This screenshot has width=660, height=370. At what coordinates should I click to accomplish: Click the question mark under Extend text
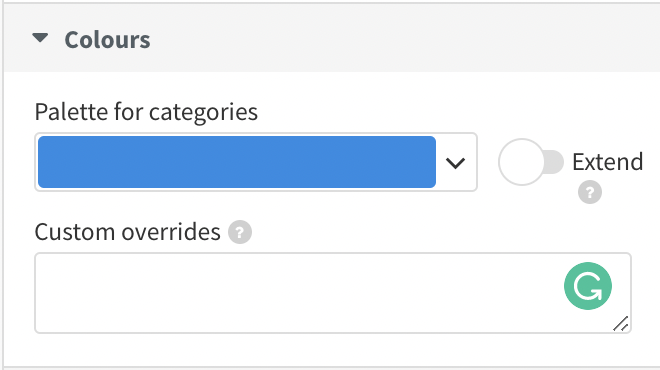pos(590,192)
